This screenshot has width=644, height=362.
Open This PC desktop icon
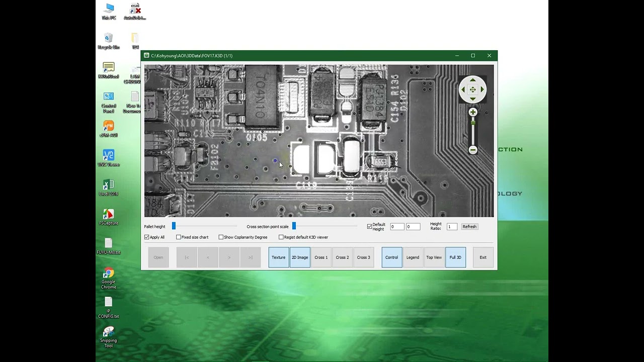[x=109, y=12]
